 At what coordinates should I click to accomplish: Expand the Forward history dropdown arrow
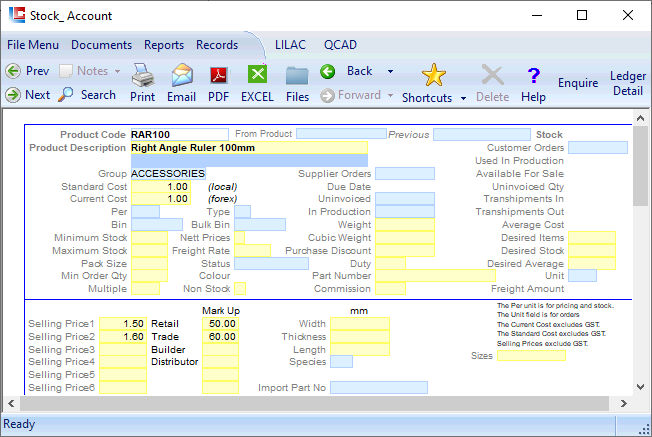point(390,96)
